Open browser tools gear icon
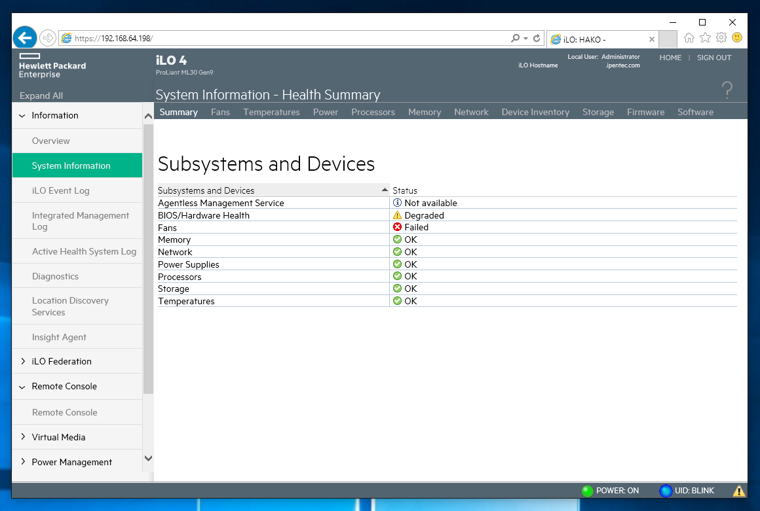760x511 pixels. (721, 38)
